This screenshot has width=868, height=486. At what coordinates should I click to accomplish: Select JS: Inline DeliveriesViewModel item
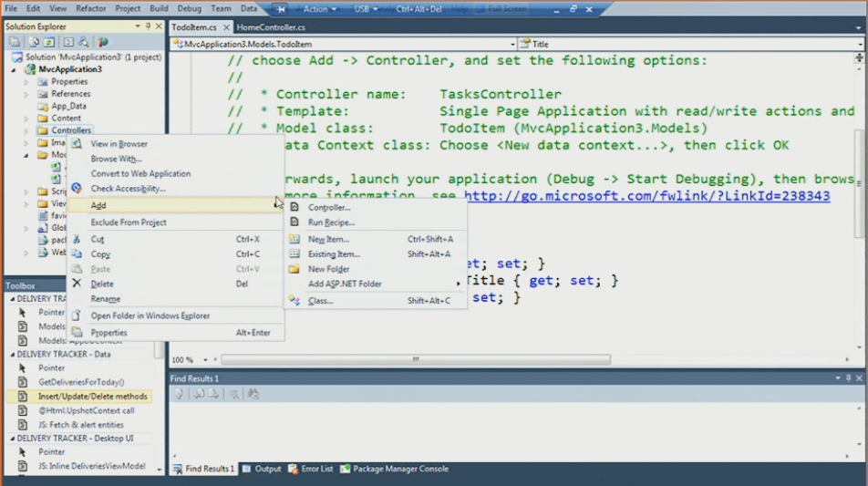tap(92, 466)
